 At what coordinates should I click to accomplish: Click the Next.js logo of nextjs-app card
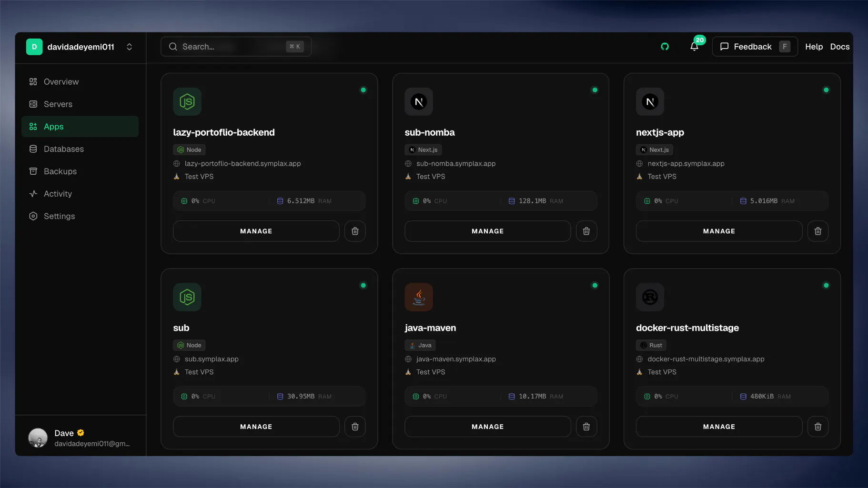tap(650, 101)
